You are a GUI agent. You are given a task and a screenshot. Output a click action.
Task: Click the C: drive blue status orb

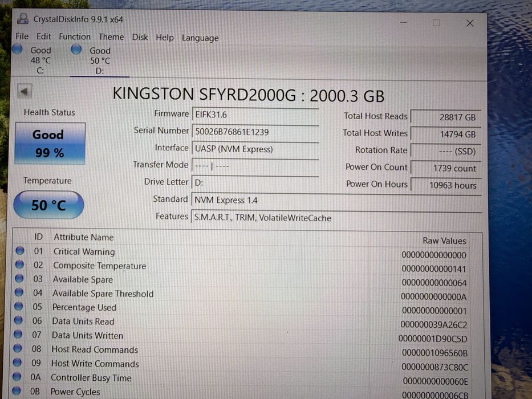point(17,50)
